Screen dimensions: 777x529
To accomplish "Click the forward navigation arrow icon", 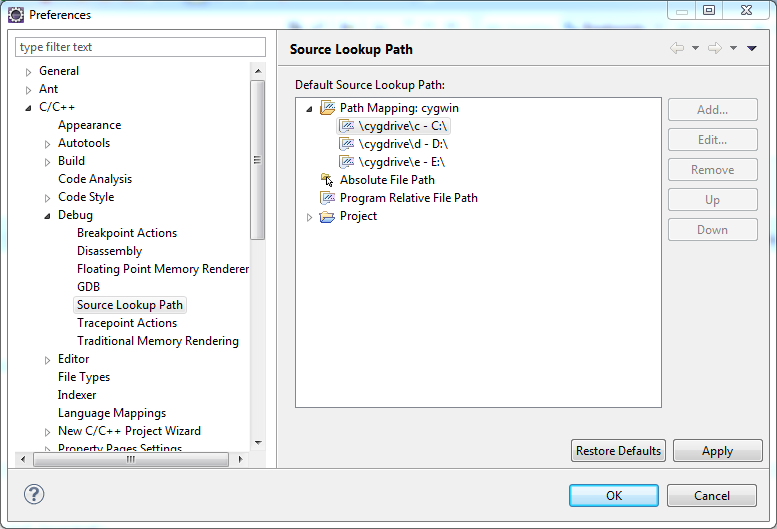I will (714, 48).
